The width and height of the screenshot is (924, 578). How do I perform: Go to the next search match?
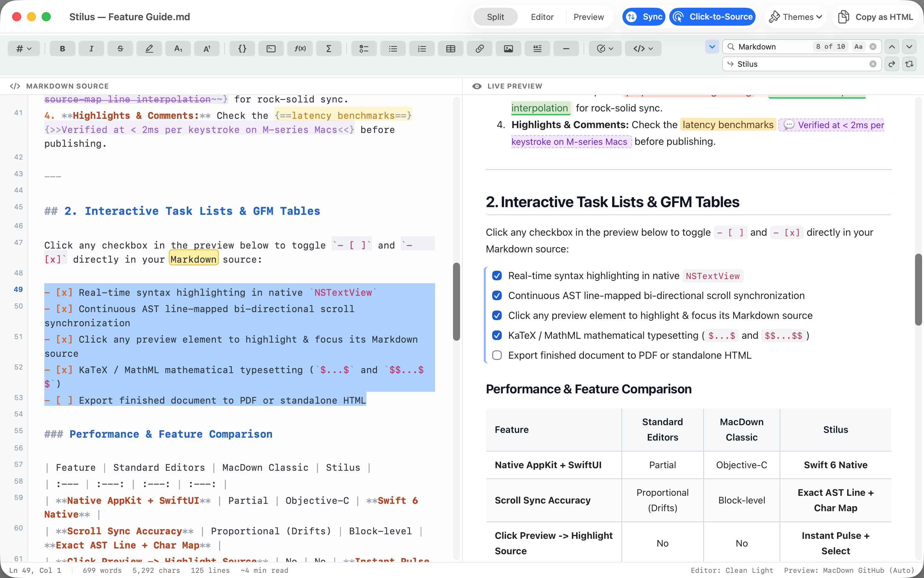click(910, 47)
